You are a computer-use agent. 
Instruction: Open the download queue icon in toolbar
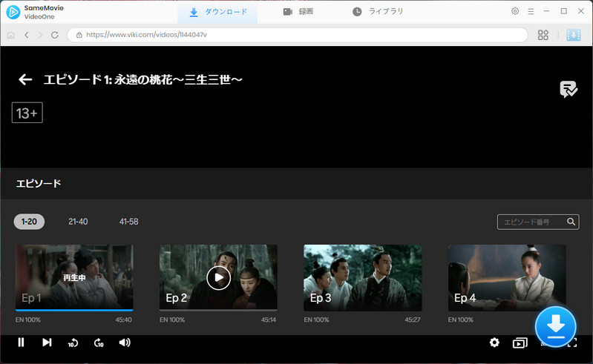coord(574,35)
